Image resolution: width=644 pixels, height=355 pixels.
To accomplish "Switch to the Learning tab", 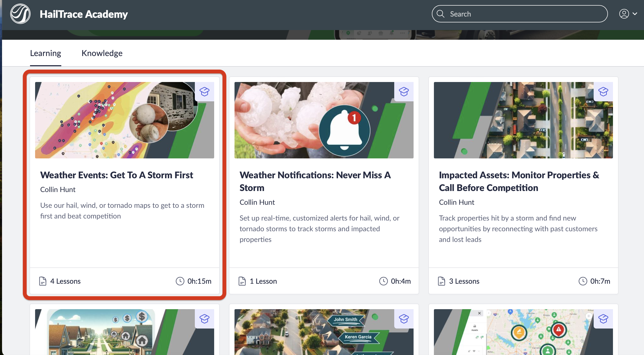I will click(x=46, y=53).
